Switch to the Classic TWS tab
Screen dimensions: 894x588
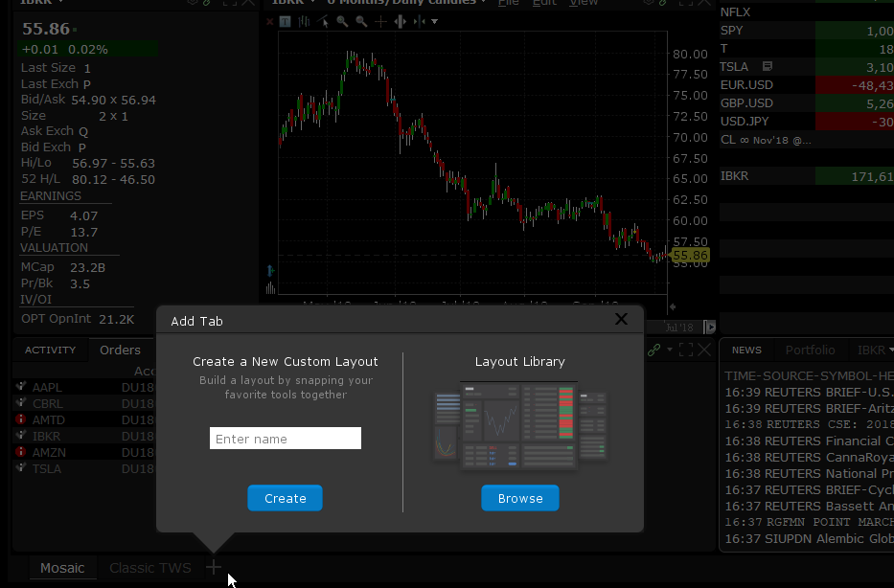(149, 568)
